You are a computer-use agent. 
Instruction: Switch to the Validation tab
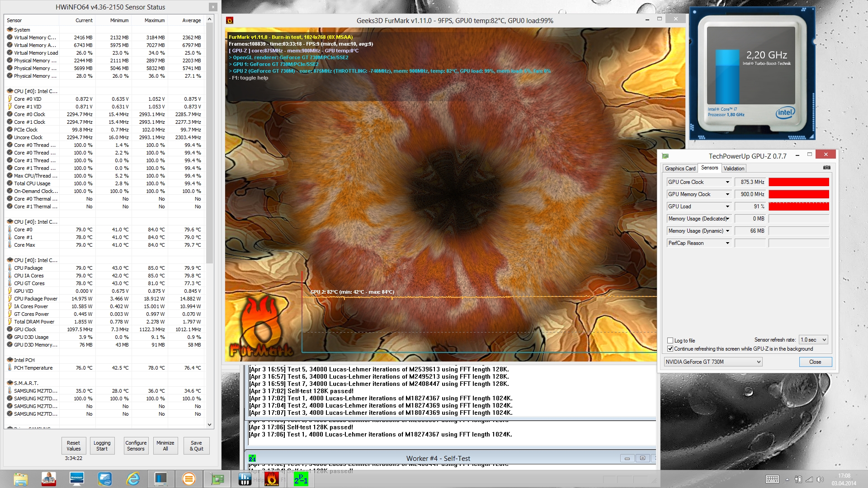tap(734, 169)
